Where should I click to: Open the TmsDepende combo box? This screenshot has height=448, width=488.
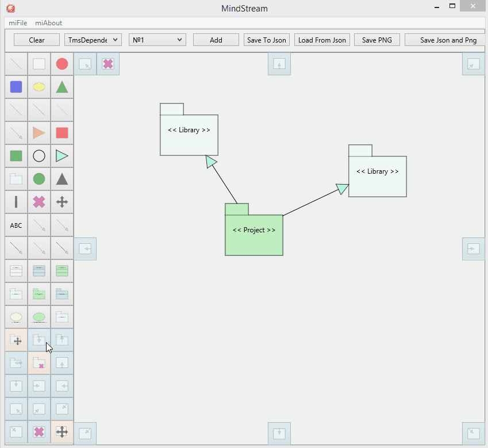tap(93, 40)
